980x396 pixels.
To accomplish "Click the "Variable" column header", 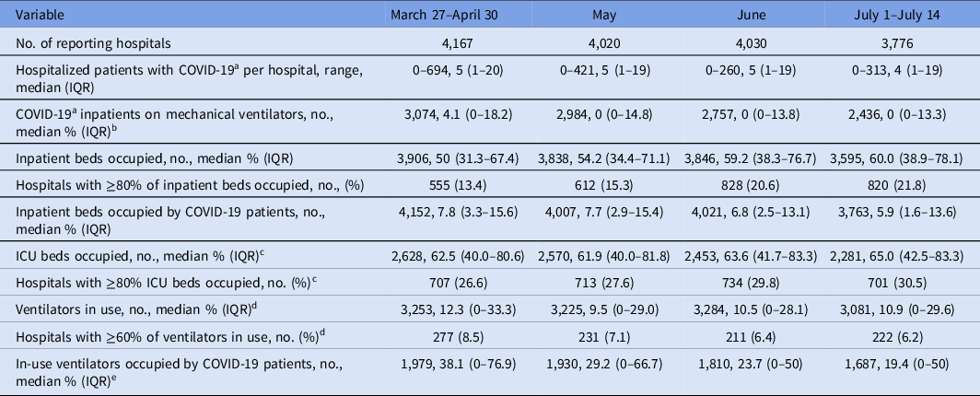I will tap(30, 15).
